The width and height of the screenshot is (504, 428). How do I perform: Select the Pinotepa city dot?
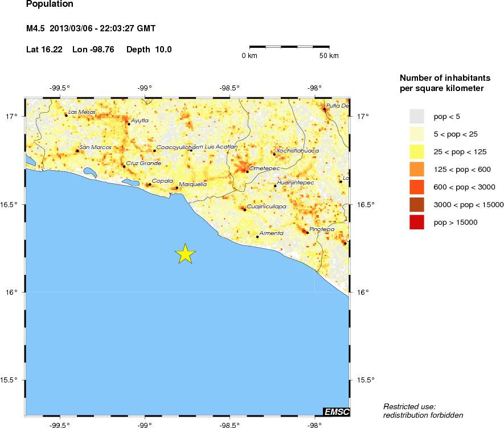point(308,232)
